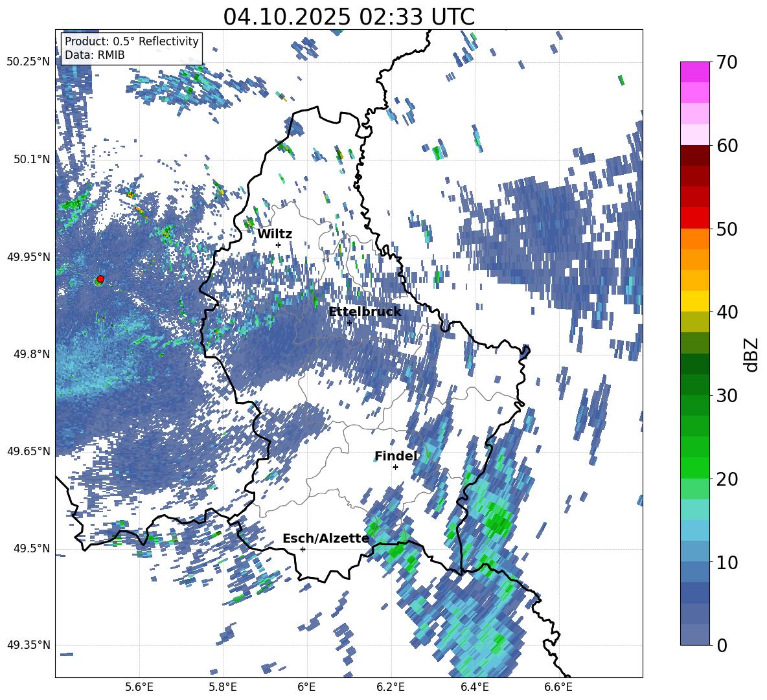Click the Esch/Alzette station cross marker
The width and height of the screenshot is (767, 700).
(303, 549)
